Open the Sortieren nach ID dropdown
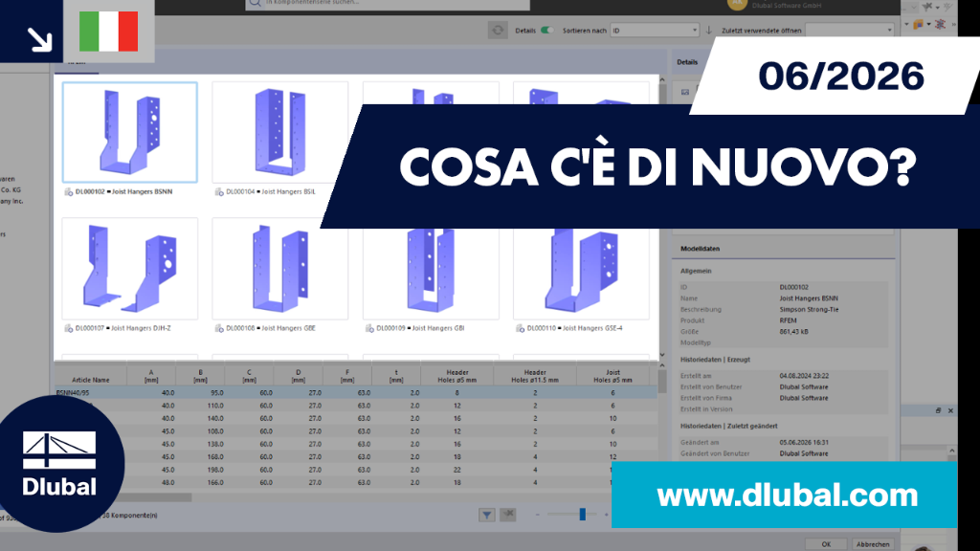Viewport: 980px width, 551px height. (x=655, y=30)
